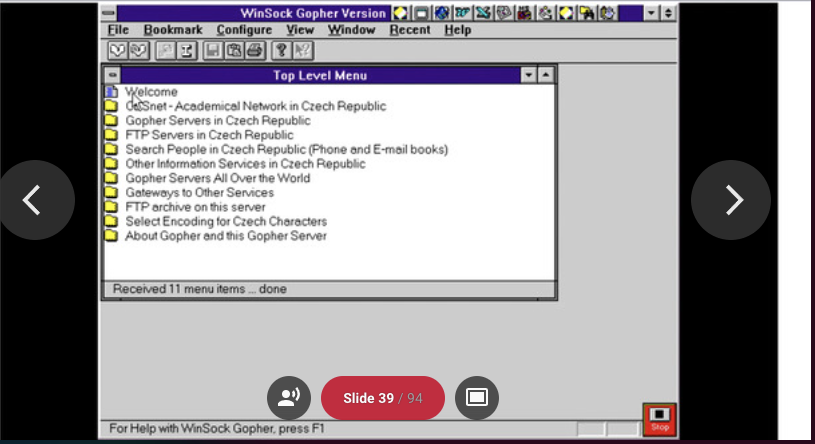Click the flower icon in the title bar
The height and width of the screenshot is (444, 815).
point(545,13)
